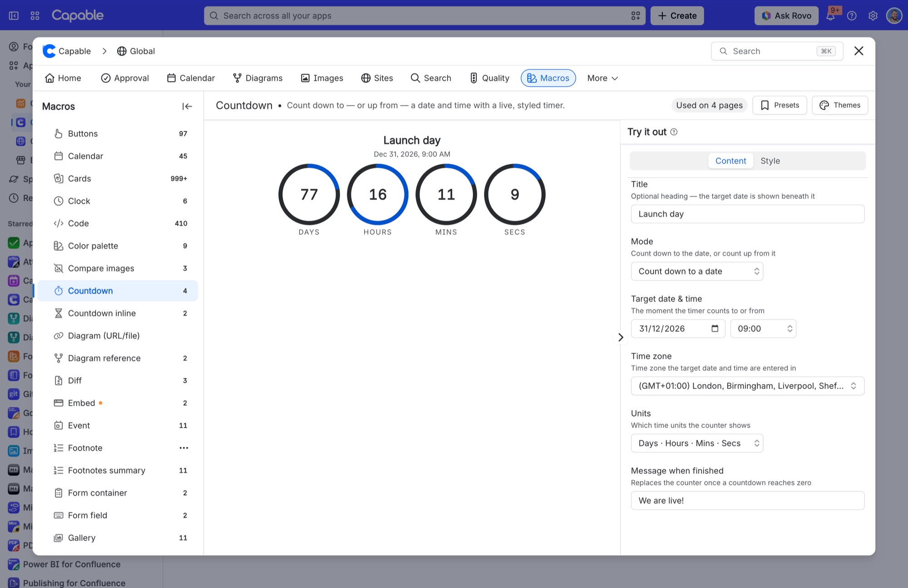Click the Message when finished input
This screenshot has width=908, height=588.
747,501
